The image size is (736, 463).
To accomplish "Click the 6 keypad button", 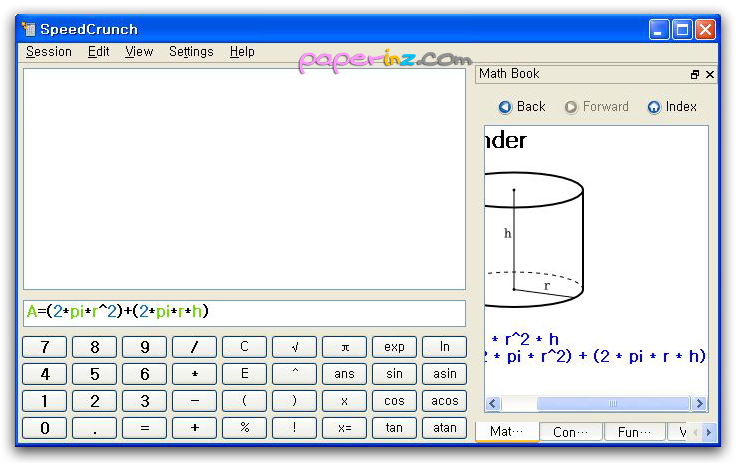I will point(145,374).
